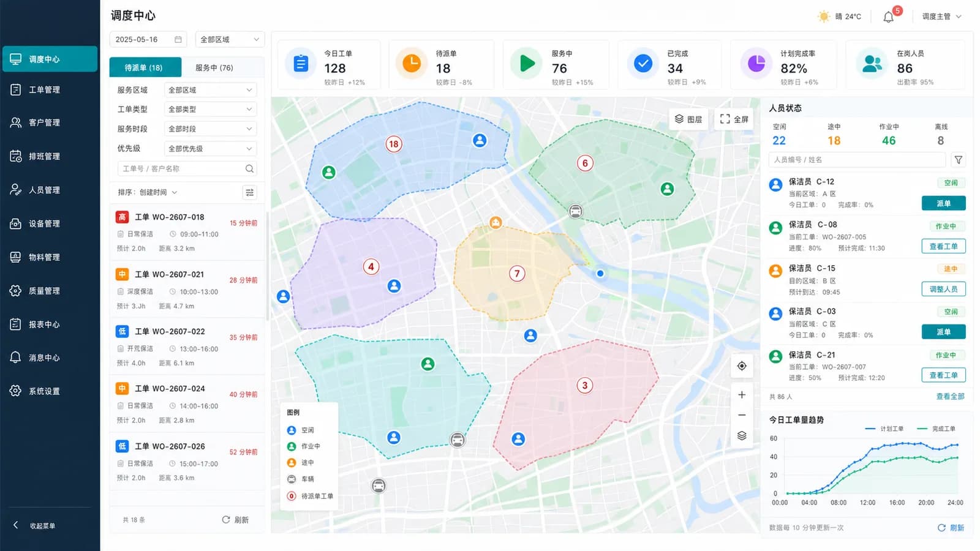Switch the map to 全屏

[734, 119]
